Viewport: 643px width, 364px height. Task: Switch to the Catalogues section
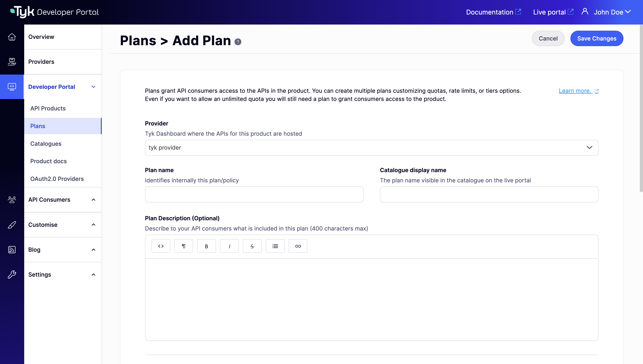point(46,144)
